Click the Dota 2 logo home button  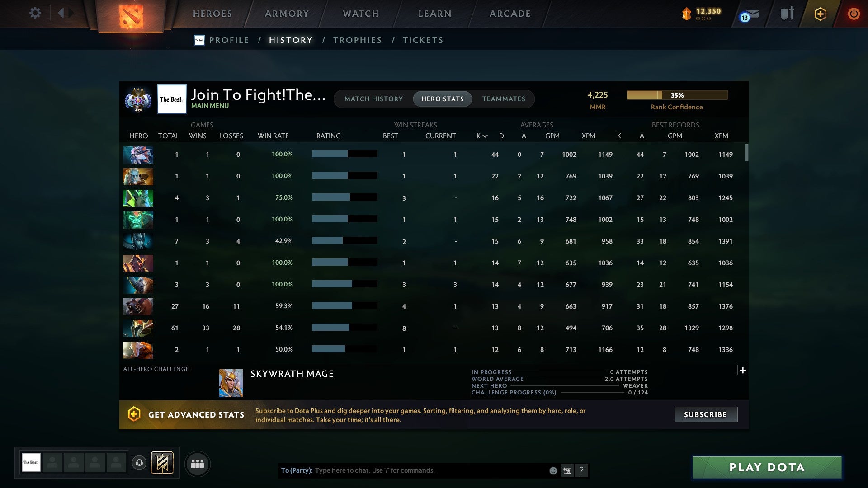click(x=131, y=16)
